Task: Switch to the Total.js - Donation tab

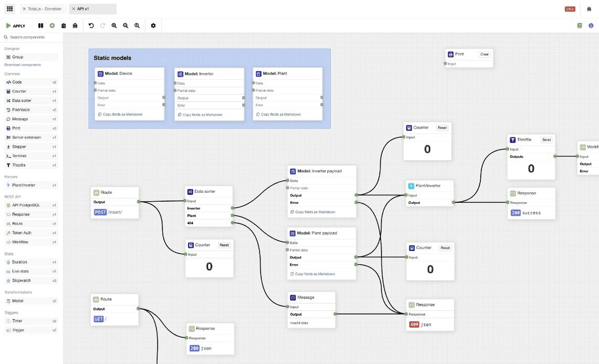Action: point(44,9)
